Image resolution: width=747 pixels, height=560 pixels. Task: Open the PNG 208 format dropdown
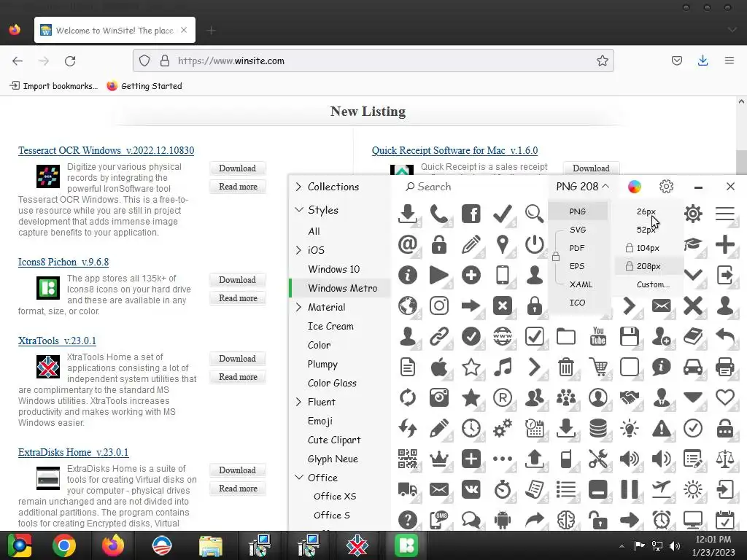click(x=582, y=186)
